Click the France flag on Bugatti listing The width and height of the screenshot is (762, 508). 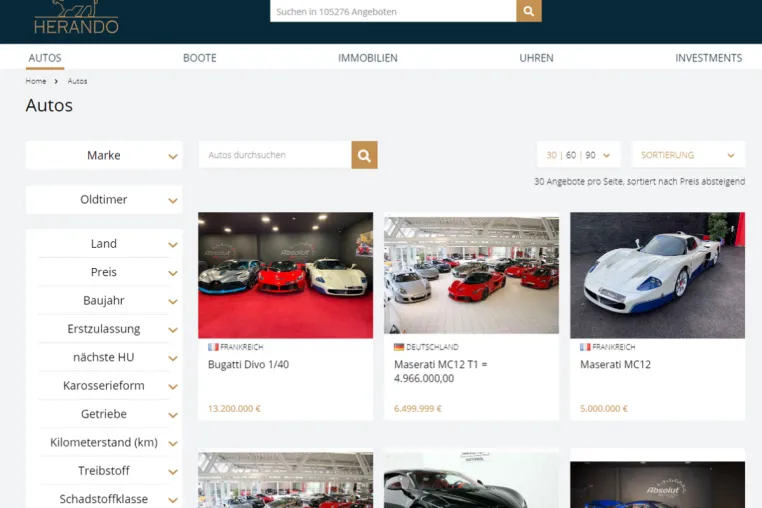point(213,347)
